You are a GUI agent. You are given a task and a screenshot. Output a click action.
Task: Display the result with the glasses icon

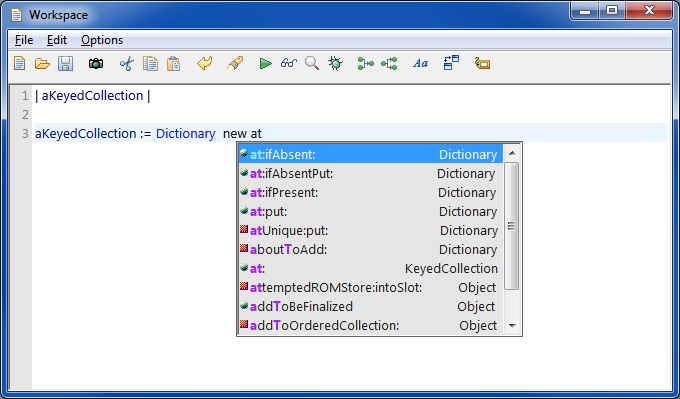click(288, 64)
